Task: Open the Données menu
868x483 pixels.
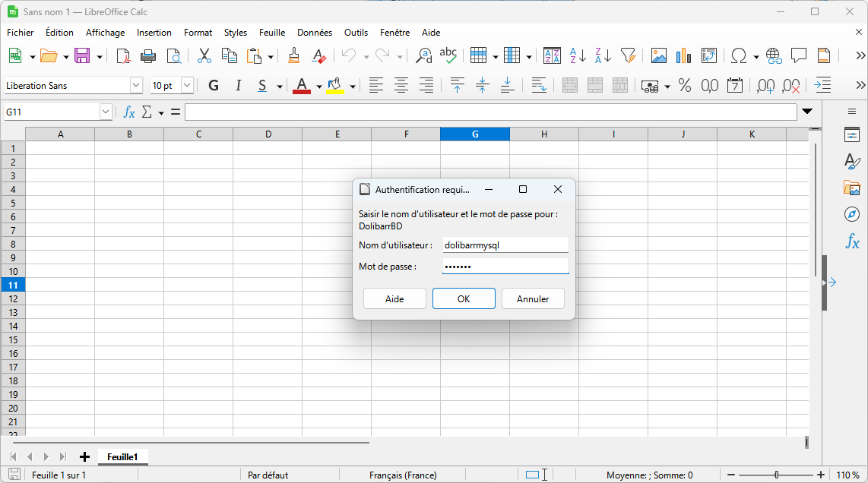Action: click(314, 33)
